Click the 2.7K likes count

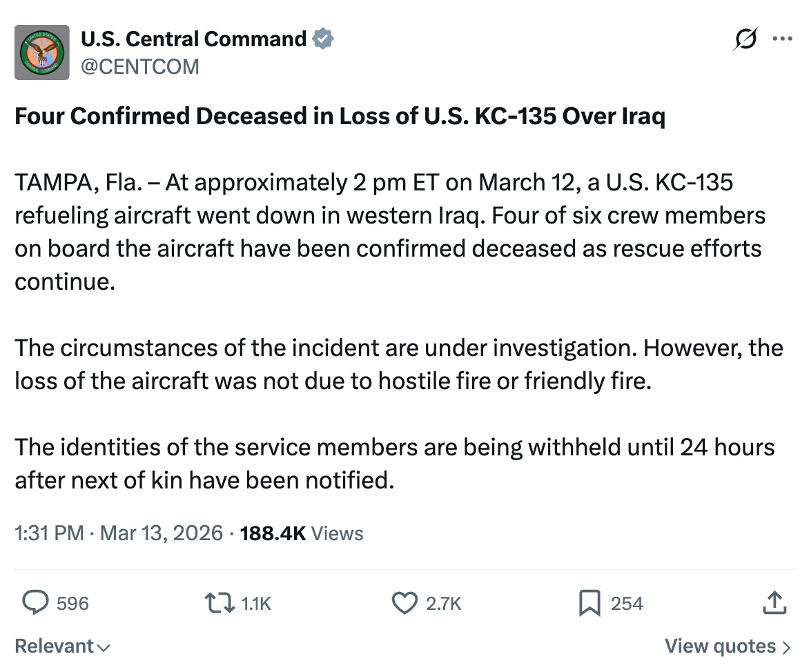(x=443, y=604)
